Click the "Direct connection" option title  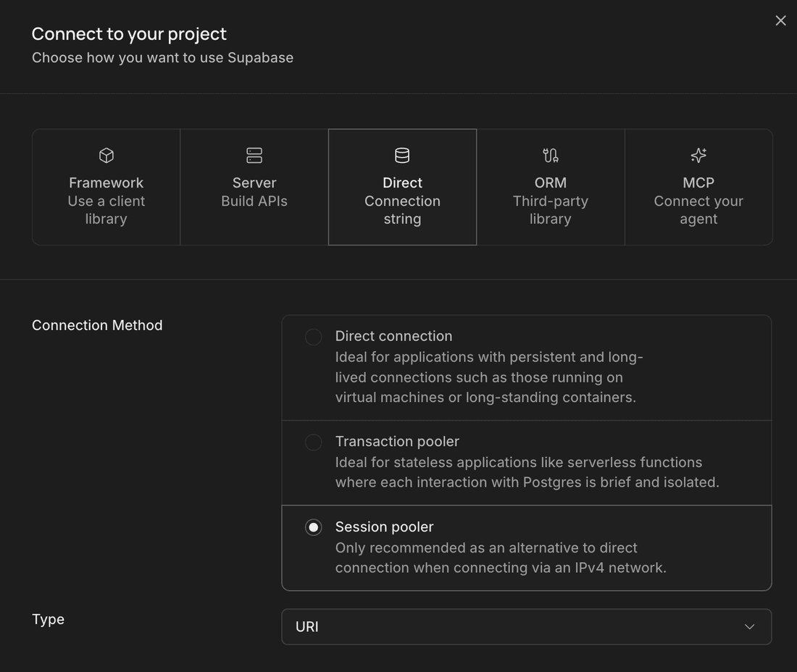393,336
